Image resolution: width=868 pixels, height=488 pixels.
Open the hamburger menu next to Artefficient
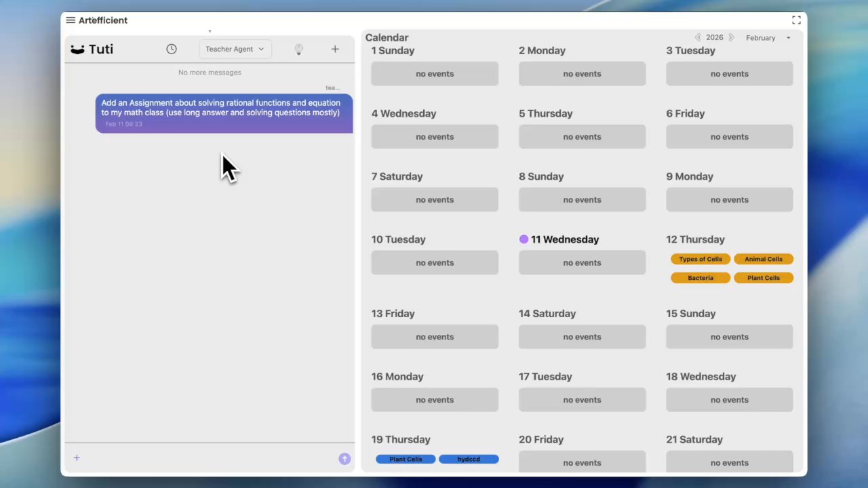click(x=71, y=20)
